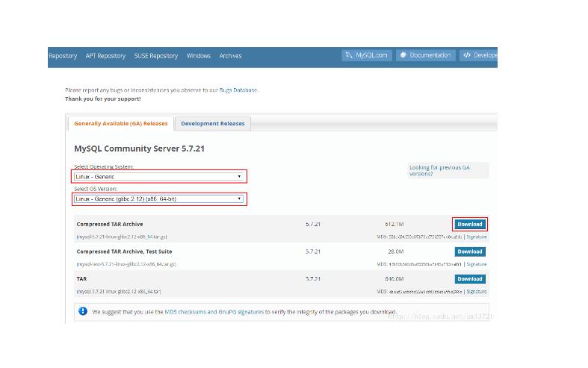
Task: Click the MySQL Community Server 5.7.21 heading
Action: click(x=139, y=149)
